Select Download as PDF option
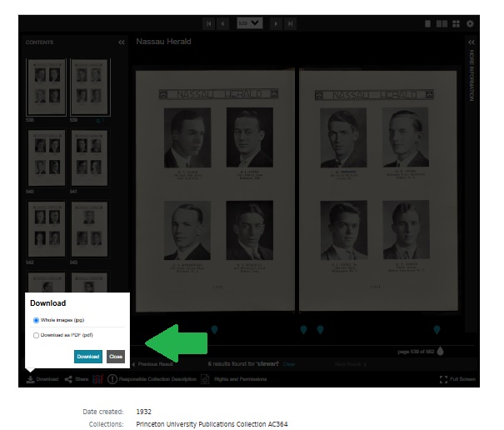Screen dimensions: 504x430 click(x=36, y=335)
